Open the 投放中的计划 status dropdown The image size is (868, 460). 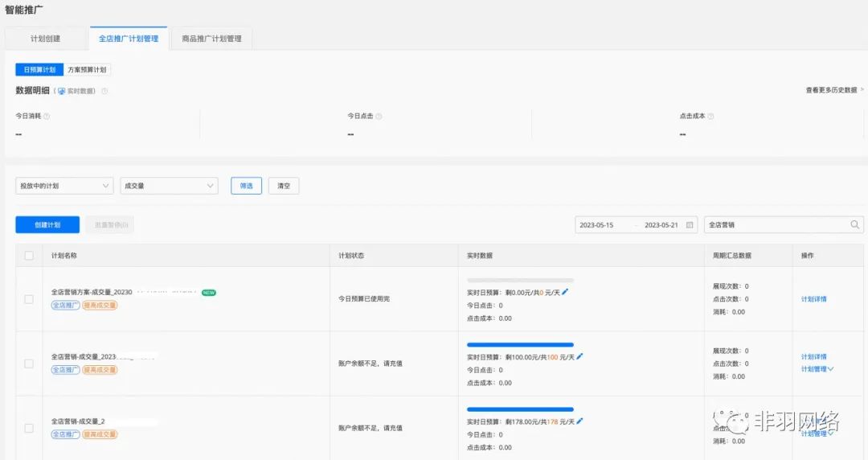63,186
